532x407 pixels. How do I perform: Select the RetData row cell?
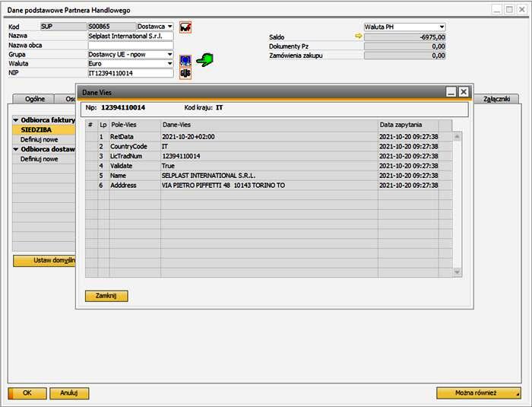(x=135, y=137)
